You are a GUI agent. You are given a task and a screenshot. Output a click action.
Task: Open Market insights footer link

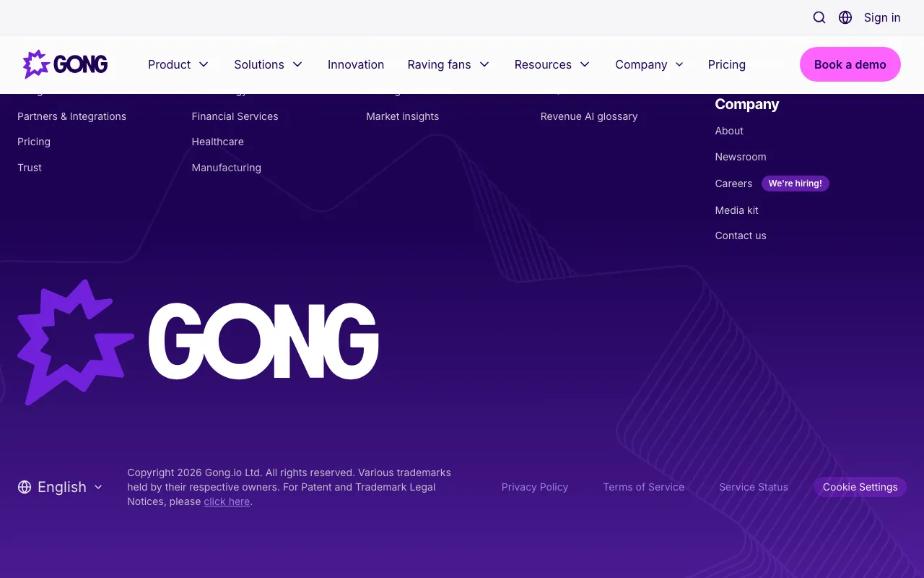(x=402, y=116)
